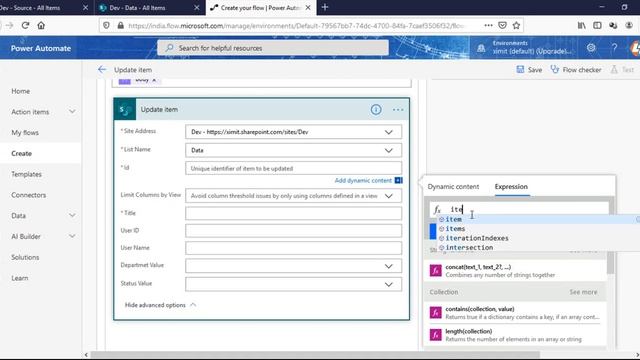Click the Title input field
640x360 pixels.
click(293, 213)
